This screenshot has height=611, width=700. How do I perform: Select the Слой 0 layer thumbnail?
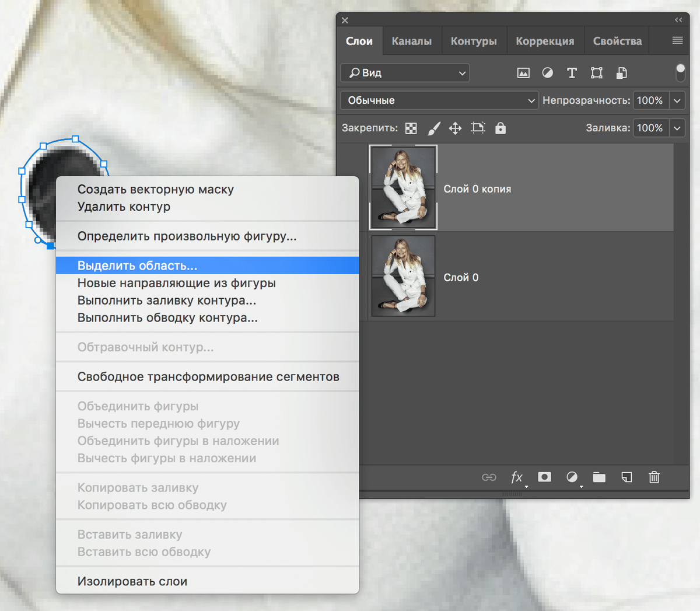pyautogui.click(x=403, y=276)
